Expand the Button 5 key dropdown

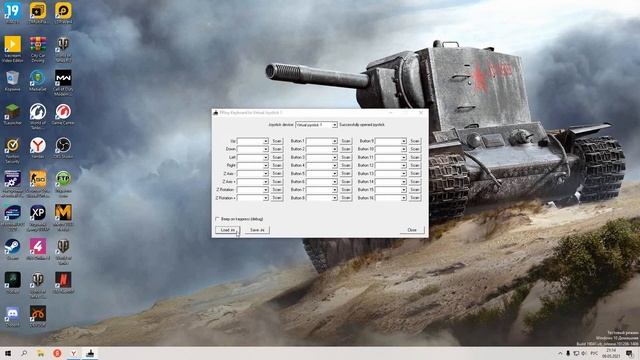pos(322,173)
